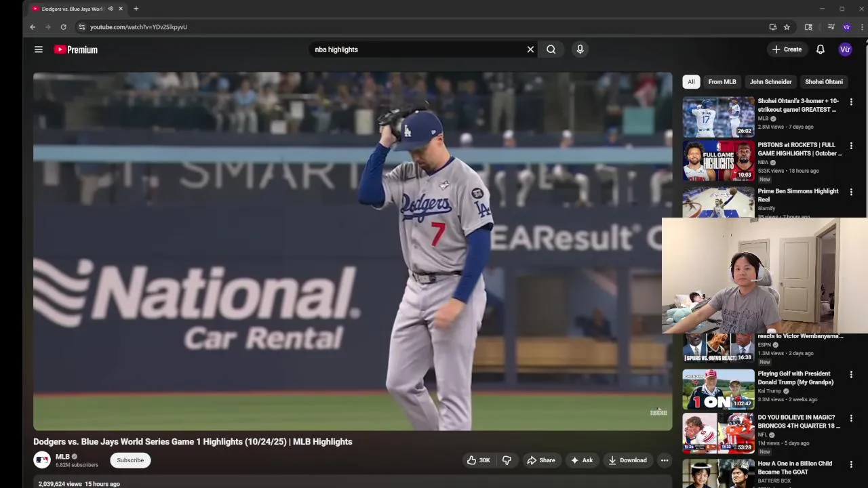Open a new browser tab
Screen dimensions: 868x488
pos(136,9)
